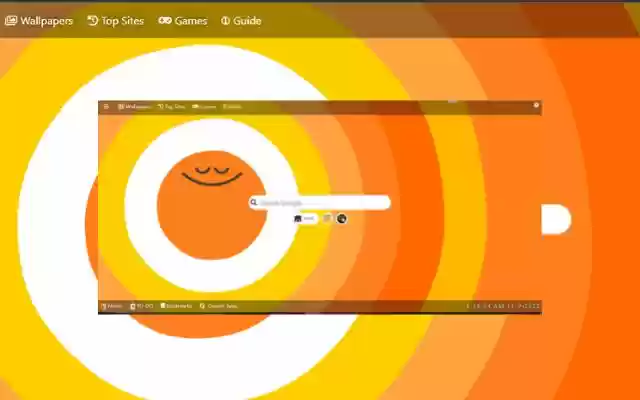Screen dimensions: 640x400
Task: Click the hamburger menu icon in the preview window
Action: pos(106,107)
